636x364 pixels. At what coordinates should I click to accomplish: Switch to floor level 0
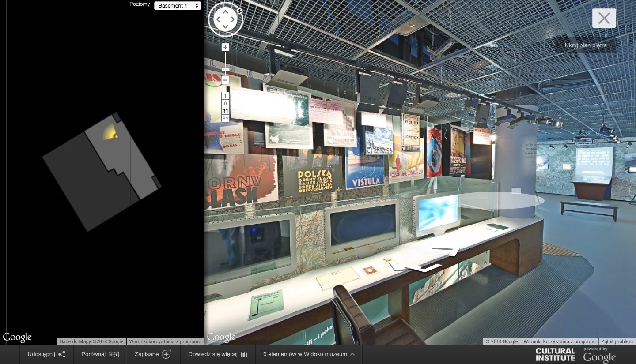[x=225, y=104]
